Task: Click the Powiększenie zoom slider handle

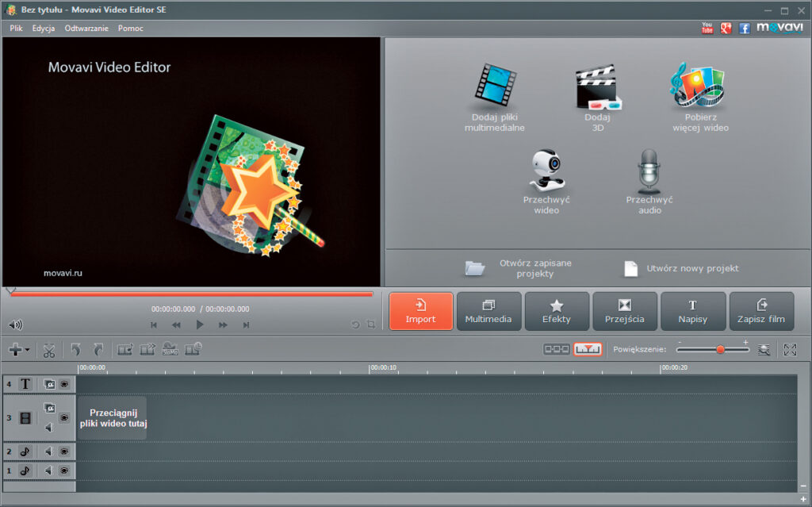Action: pos(720,349)
